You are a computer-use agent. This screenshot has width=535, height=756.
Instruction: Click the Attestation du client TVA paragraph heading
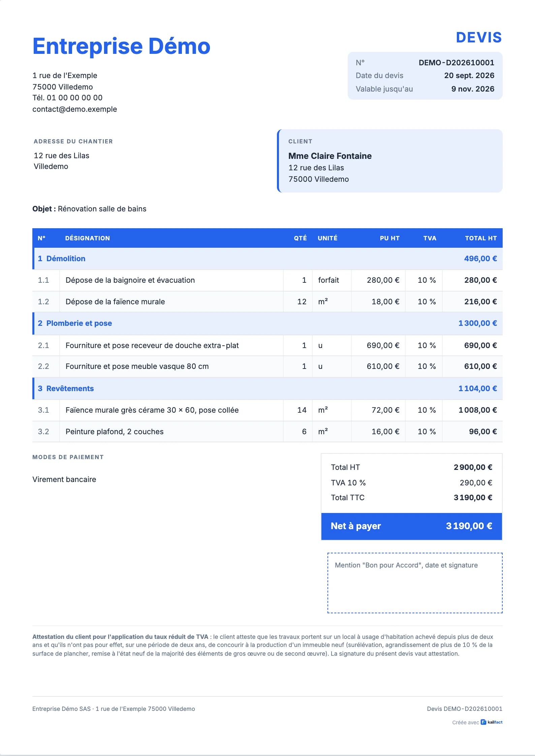120,637
